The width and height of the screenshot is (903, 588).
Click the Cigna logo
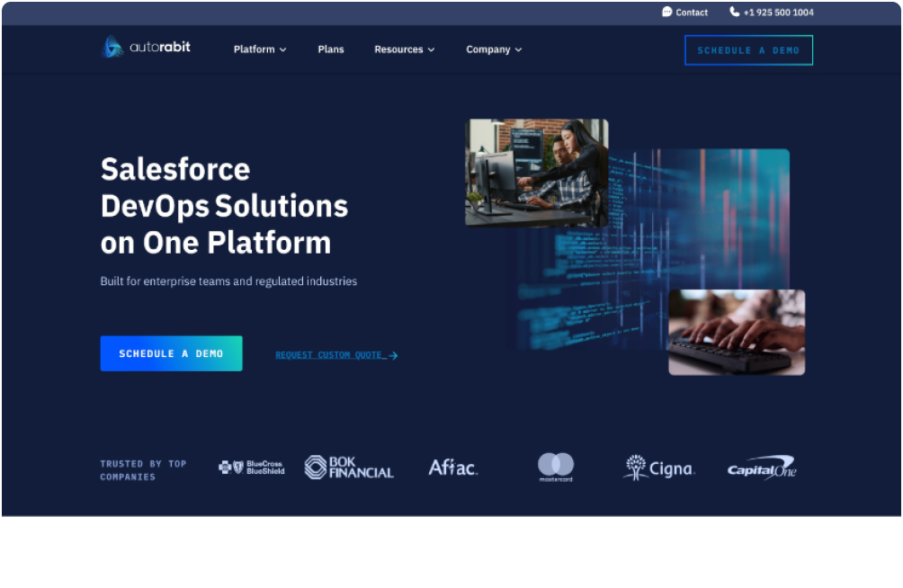click(x=659, y=467)
